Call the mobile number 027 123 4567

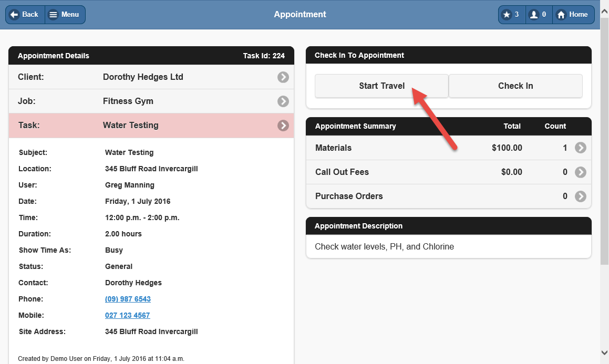[127, 315]
